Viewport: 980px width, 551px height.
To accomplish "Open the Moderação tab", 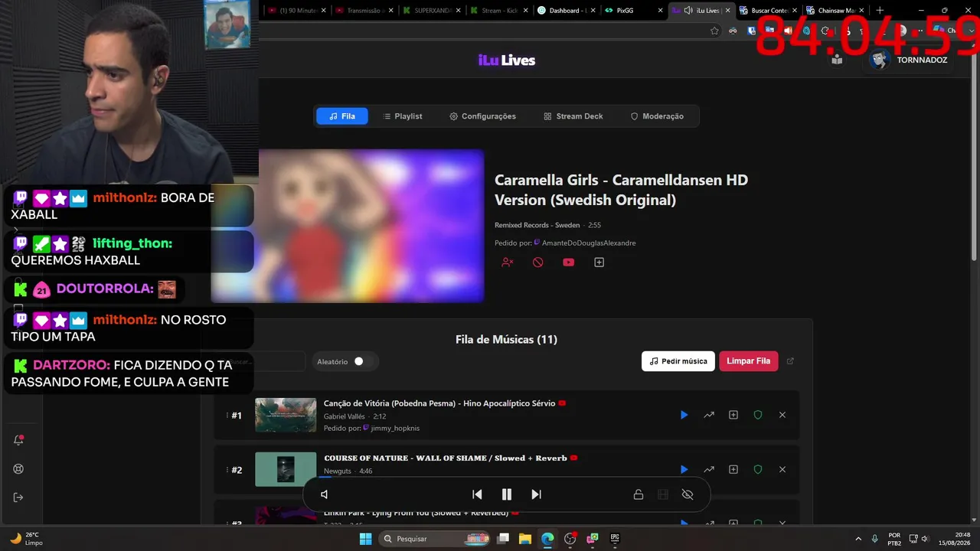I will 657,116.
